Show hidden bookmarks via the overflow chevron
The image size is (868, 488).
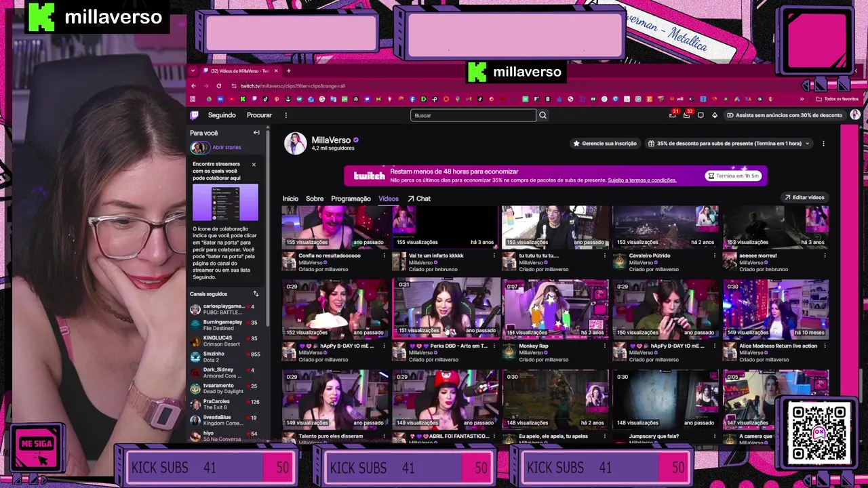pyautogui.click(x=802, y=99)
